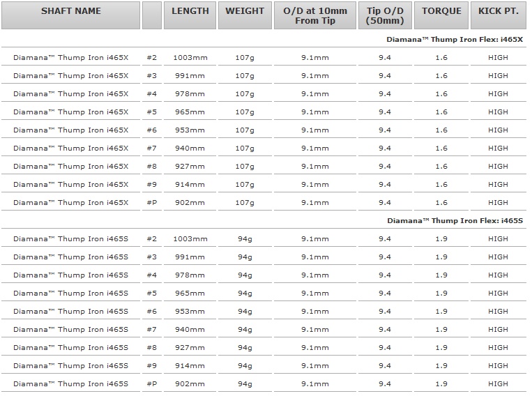The width and height of the screenshot is (532, 396).
Task: Click 940mm in the i465X section
Action: (x=190, y=148)
